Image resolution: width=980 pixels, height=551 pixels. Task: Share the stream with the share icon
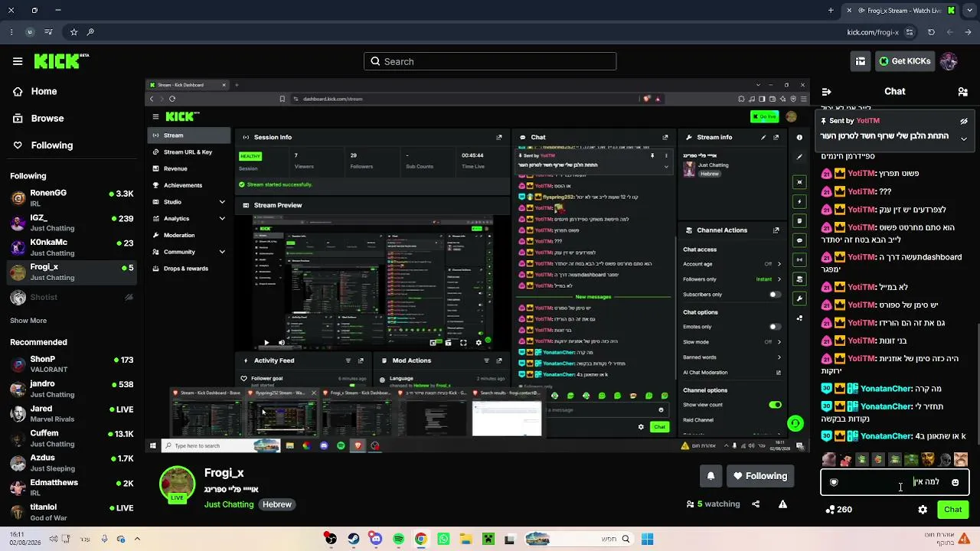pyautogui.click(x=756, y=504)
